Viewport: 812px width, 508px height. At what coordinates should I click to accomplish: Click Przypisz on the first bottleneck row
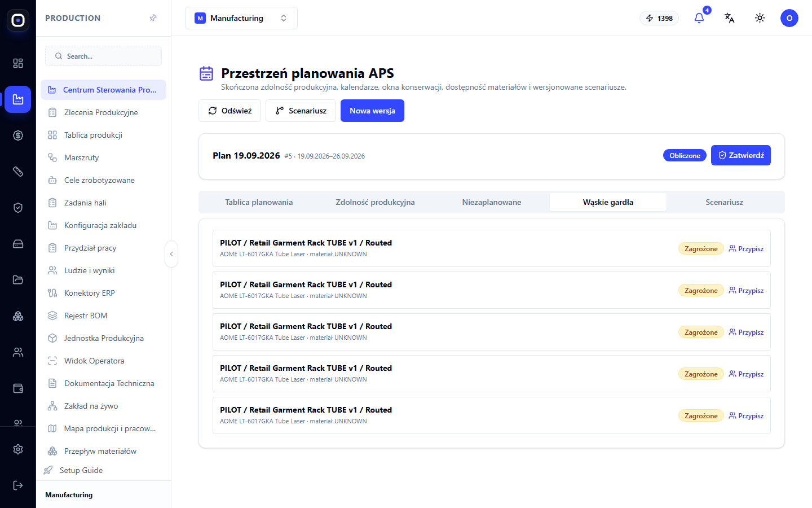coord(746,248)
